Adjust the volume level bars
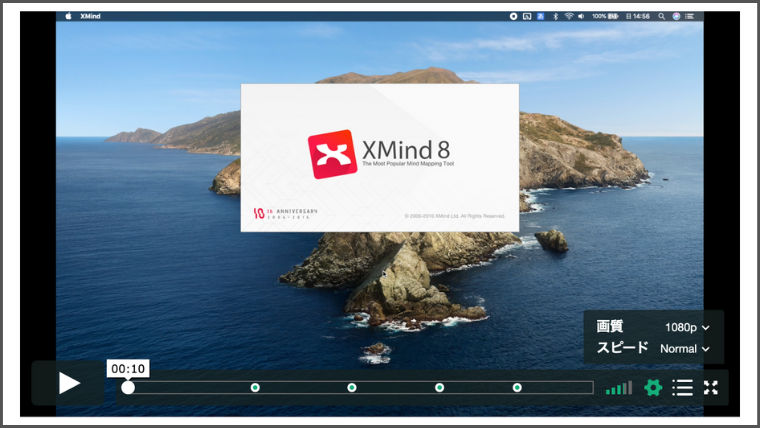760x428 pixels. (x=619, y=388)
